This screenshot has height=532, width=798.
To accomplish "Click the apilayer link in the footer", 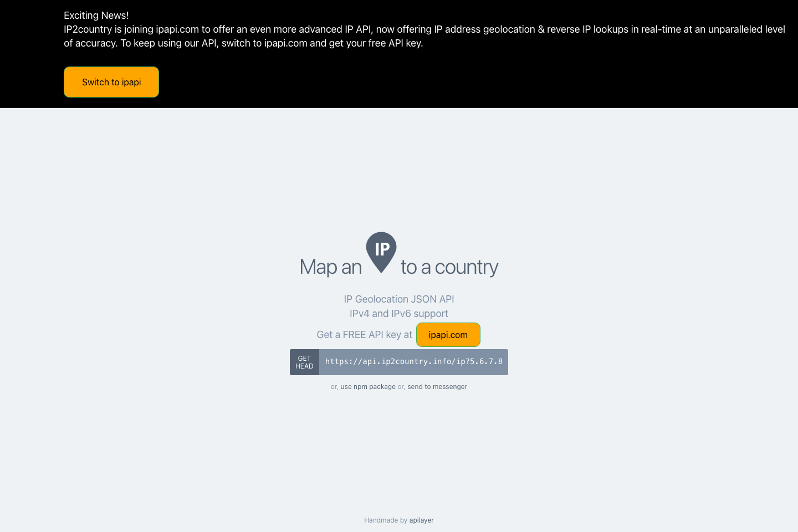I will click(x=421, y=520).
